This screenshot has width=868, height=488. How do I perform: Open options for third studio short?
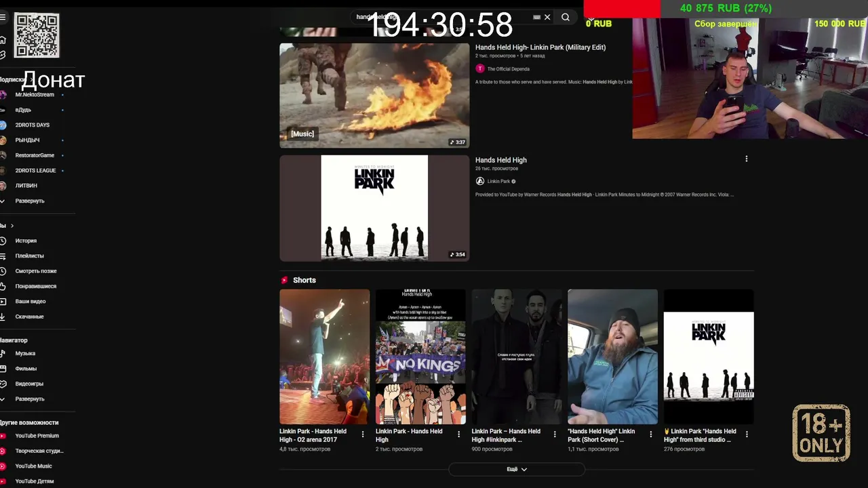click(747, 434)
